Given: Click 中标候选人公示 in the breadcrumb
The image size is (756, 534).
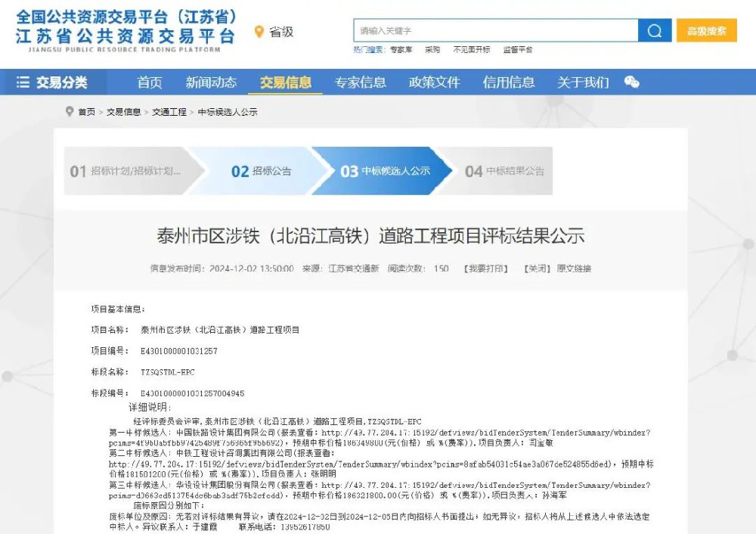Looking at the screenshot, I should [228, 112].
